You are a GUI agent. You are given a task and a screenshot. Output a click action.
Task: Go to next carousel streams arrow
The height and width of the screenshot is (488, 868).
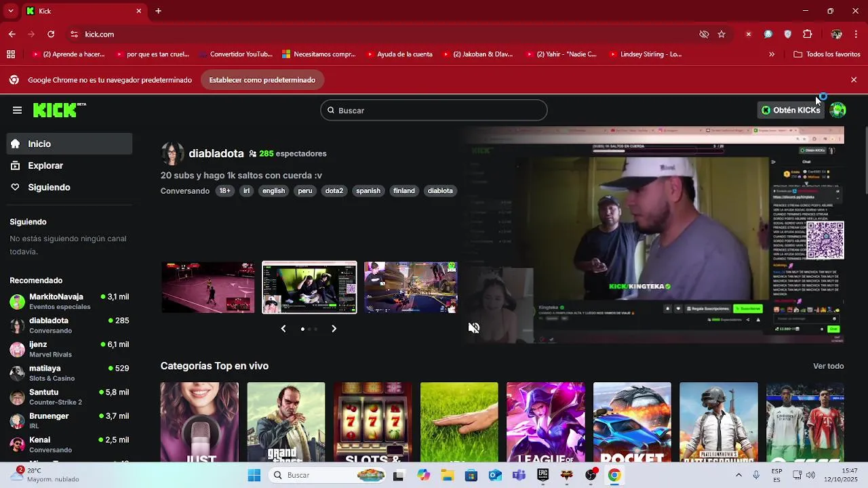tap(334, 329)
